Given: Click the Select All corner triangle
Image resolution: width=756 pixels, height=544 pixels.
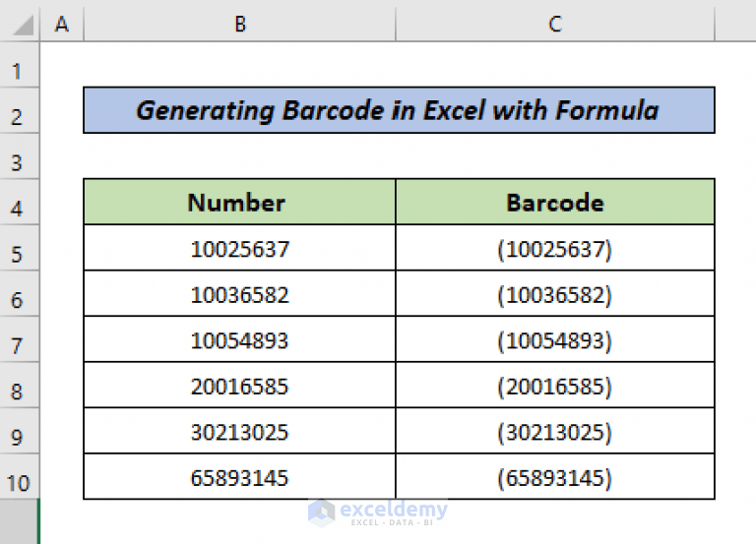Looking at the screenshot, I should click(24, 26).
